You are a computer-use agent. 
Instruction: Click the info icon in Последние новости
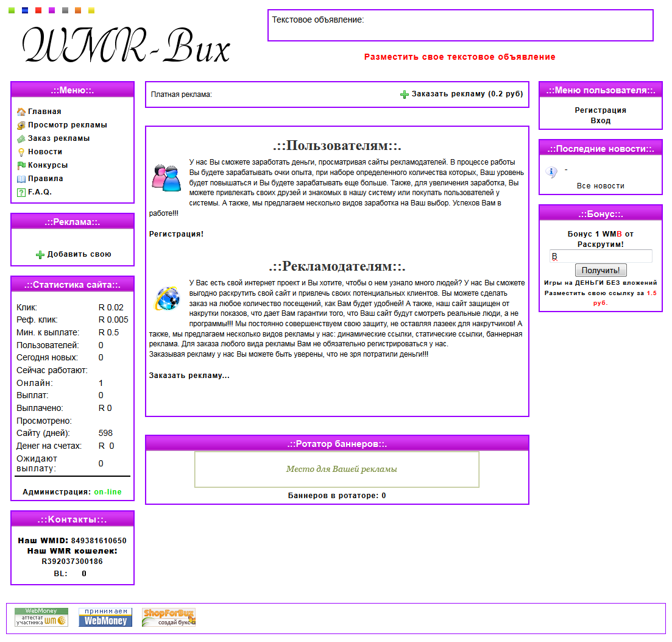tap(551, 173)
